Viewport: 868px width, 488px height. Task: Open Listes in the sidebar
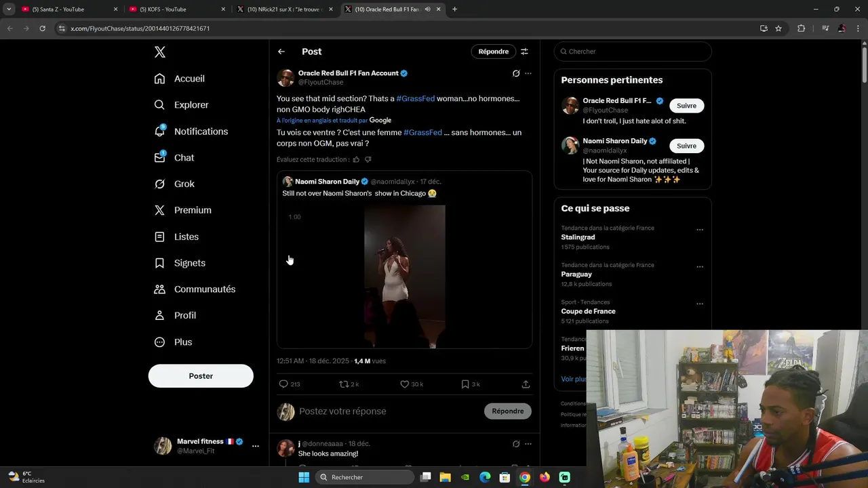(176, 237)
